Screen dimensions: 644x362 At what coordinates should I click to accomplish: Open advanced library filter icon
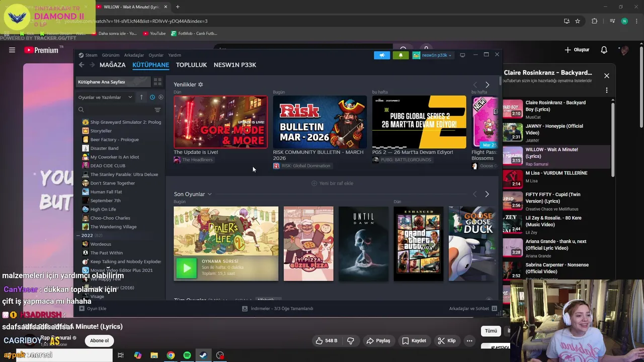point(157,110)
